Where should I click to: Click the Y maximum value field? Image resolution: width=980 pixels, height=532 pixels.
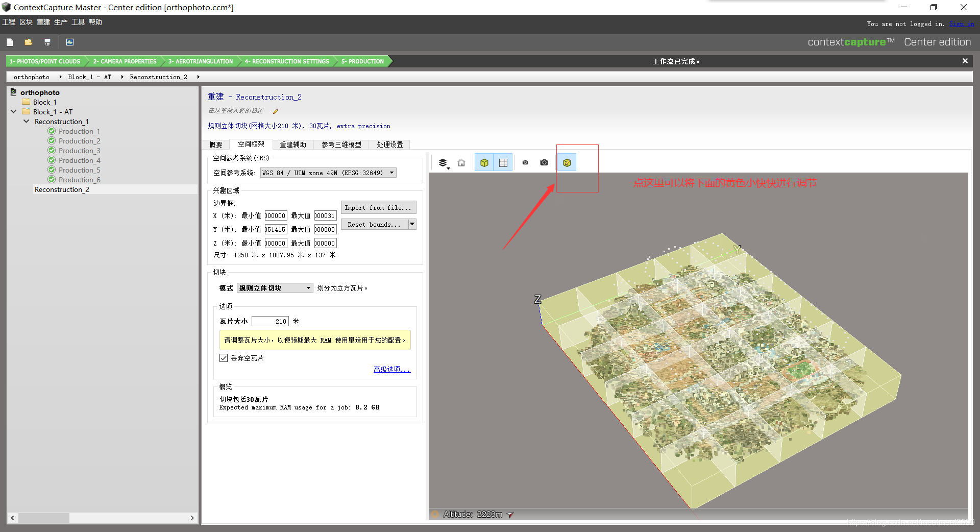tap(325, 230)
